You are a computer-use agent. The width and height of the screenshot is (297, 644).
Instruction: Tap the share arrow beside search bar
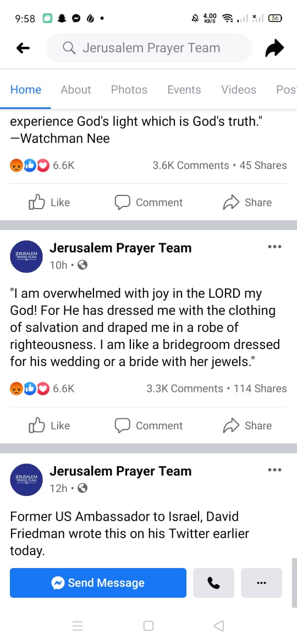point(274,48)
